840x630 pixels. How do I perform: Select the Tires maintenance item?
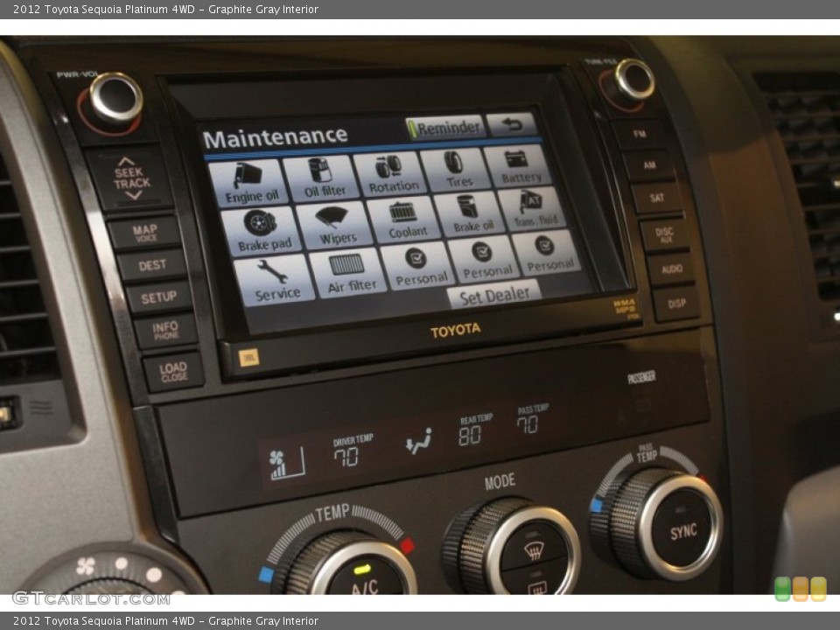(456, 170)
